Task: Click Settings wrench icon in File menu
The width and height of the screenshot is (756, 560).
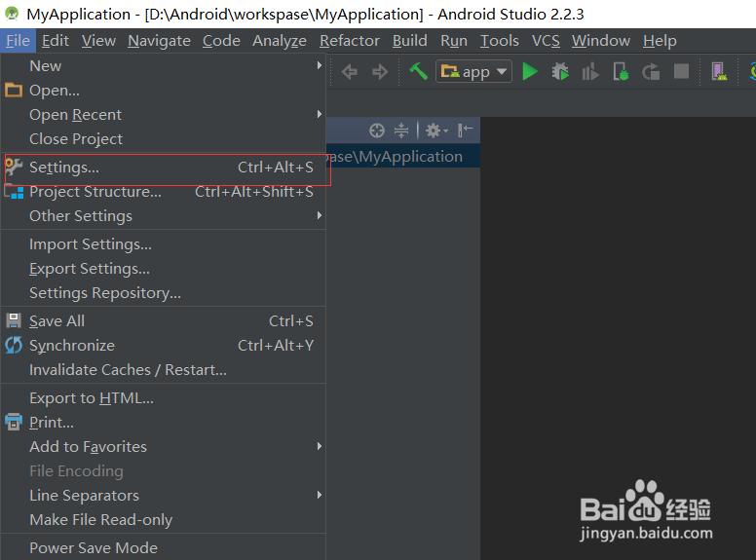Action: point(14,167)
